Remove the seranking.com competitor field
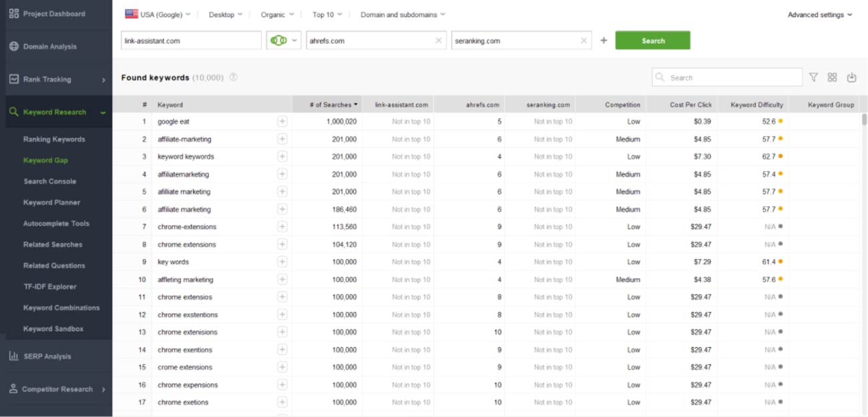This screenshot has height=417, width=868. (x=584, y=41)
